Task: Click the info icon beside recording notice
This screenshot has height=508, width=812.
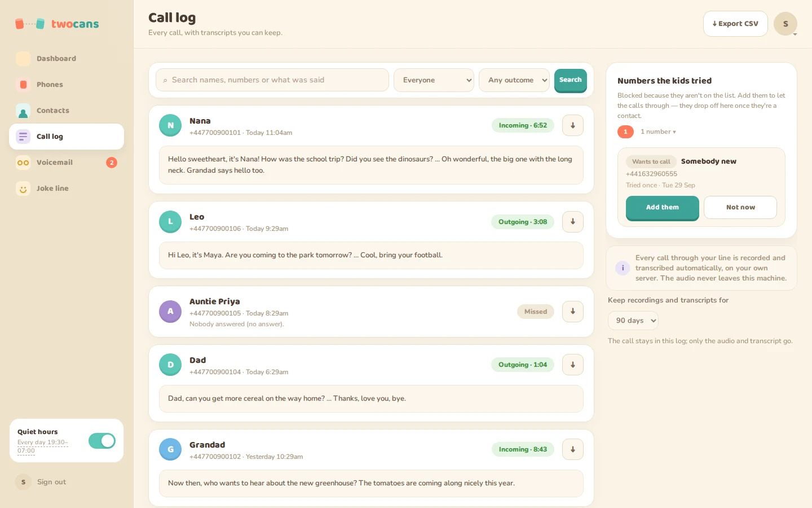Action: (623, 268)
